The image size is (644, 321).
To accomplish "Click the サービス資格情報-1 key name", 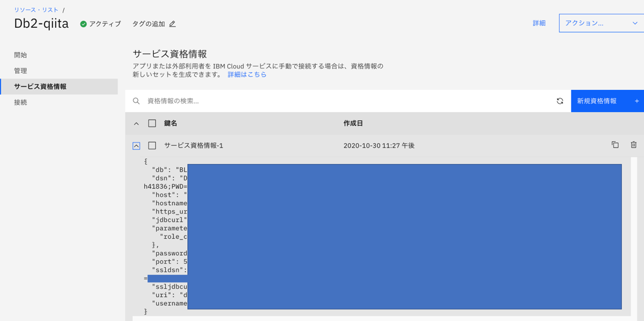I will [x=194, y=146].
